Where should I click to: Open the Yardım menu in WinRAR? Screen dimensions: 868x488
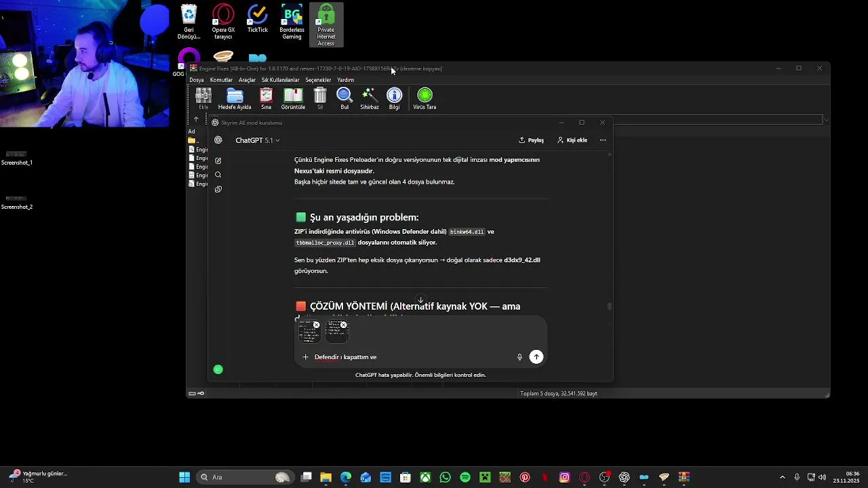345,80
